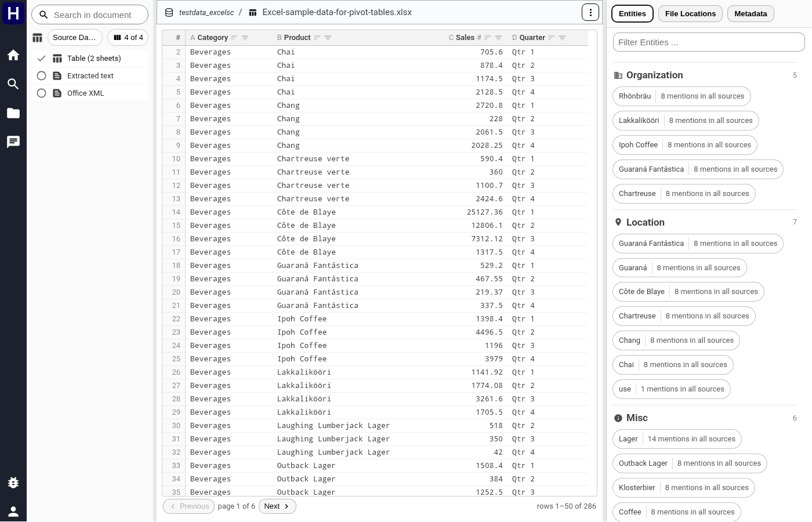
Task: Switch to the Entities tab
Action: [632, 14]
